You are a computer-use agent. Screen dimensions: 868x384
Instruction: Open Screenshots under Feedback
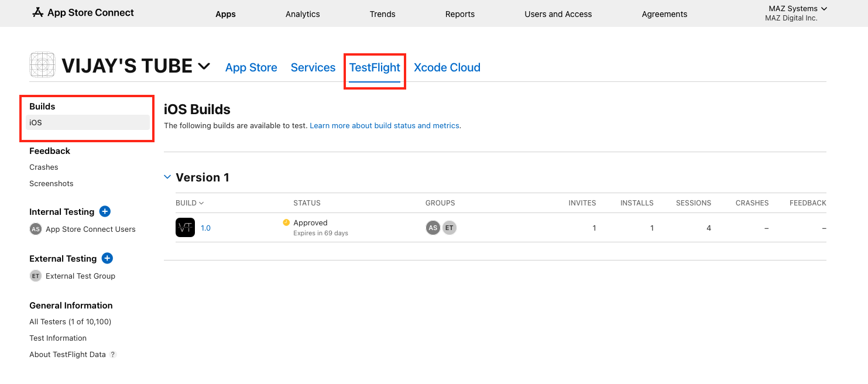(52, 184)
